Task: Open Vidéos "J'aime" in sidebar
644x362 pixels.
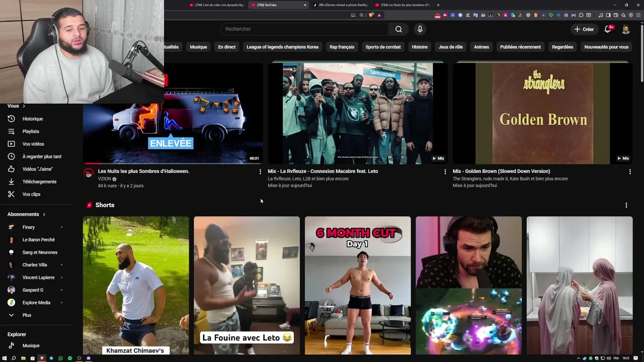Action: [38, 169]
